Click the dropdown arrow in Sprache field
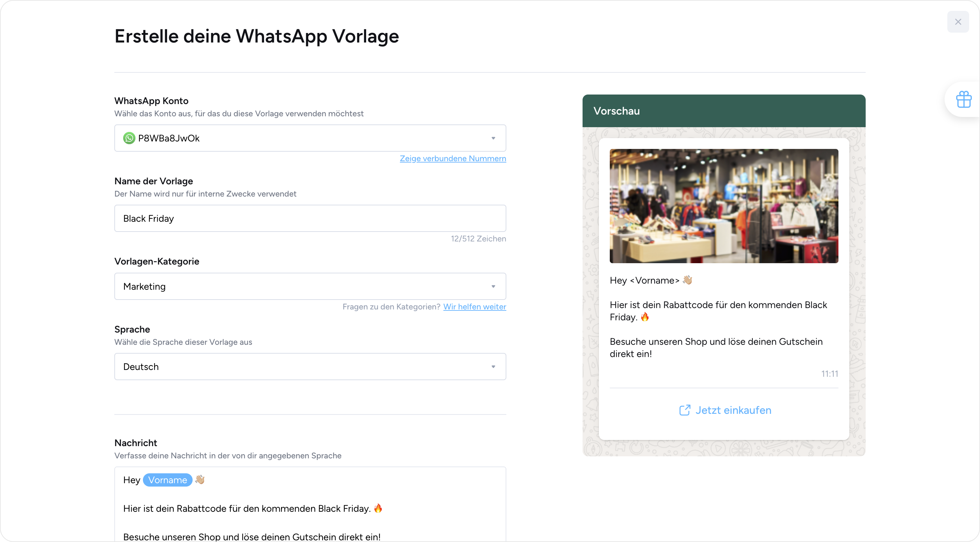This screenshot has height=542, width=980. [493, 367]
